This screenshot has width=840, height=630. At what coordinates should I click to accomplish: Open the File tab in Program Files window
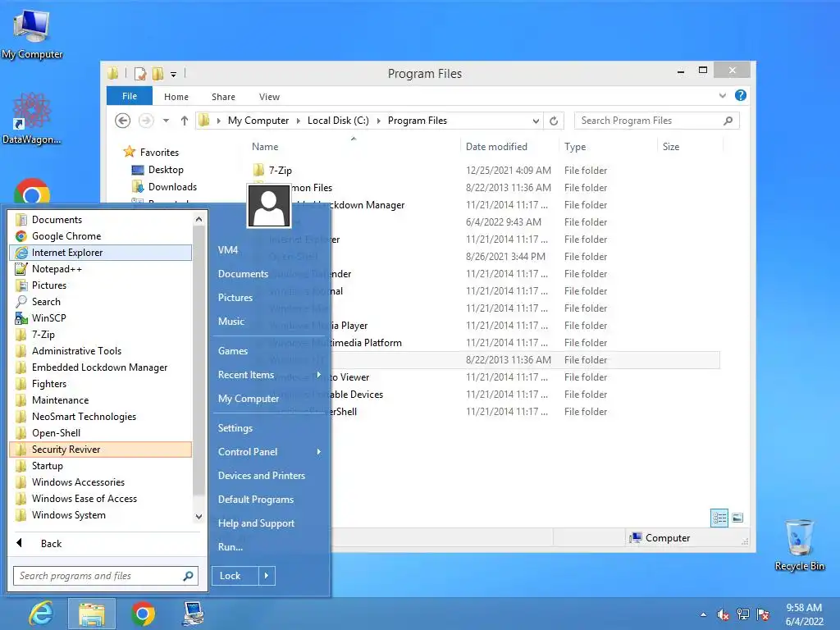(x=130, y=97)
